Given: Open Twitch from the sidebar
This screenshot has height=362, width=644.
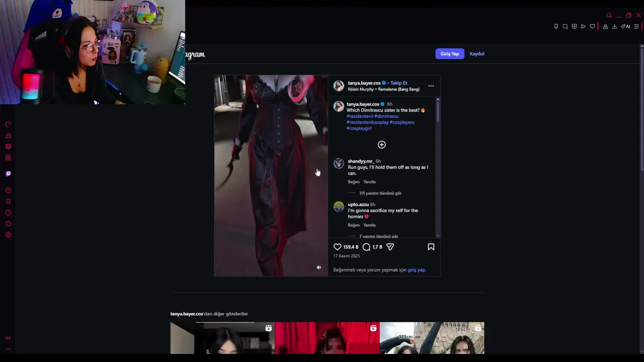Looking at the screenshot, I should tap(8, 173).
